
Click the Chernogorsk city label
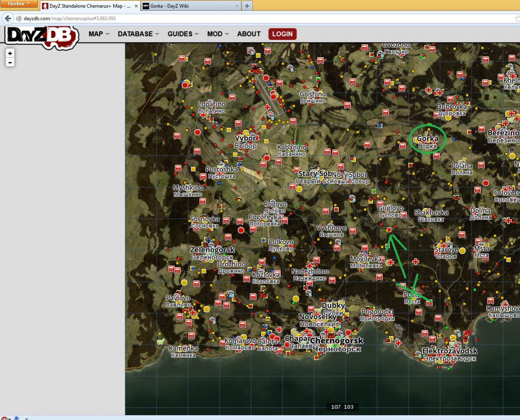click(x=337, y=345)
